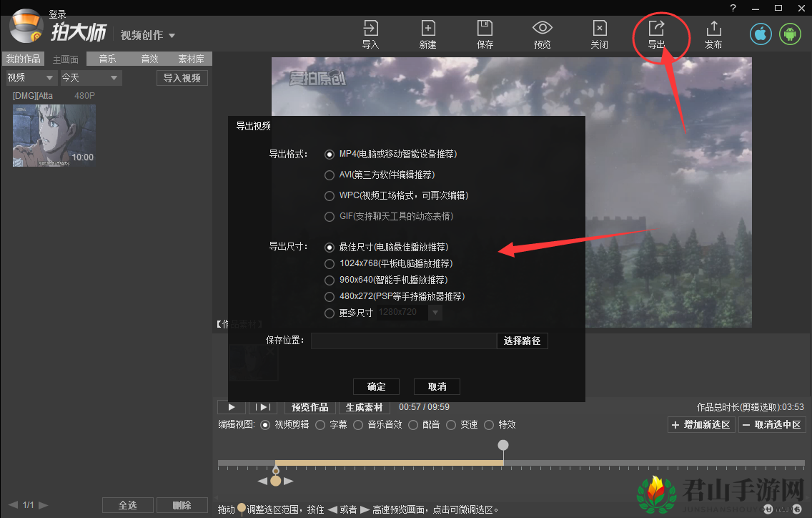This screenshot has width=812, height=518.
Task: Switch to 我的作品 tab
Action: (24, 59)
